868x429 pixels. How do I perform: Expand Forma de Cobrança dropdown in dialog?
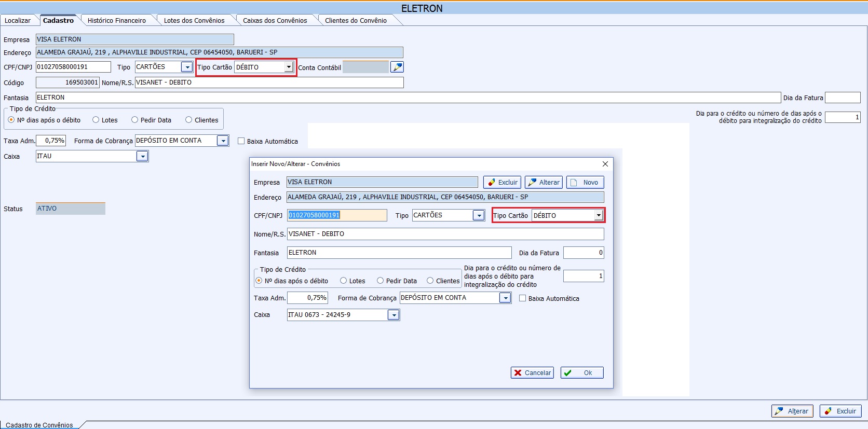tap(505, 298)
